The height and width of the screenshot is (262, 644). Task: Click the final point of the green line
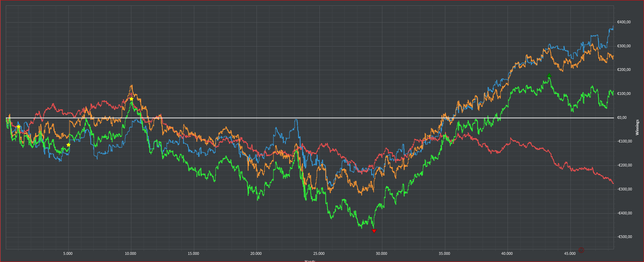pos(613,92)
